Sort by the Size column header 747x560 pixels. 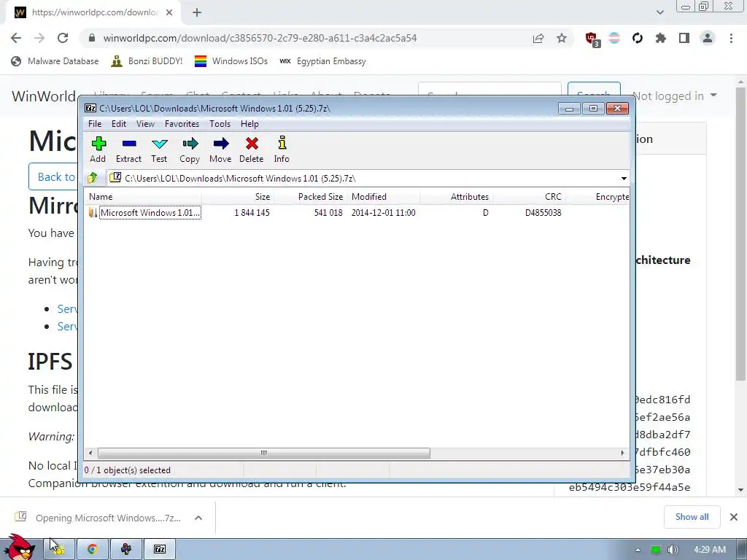coord(238,197)
